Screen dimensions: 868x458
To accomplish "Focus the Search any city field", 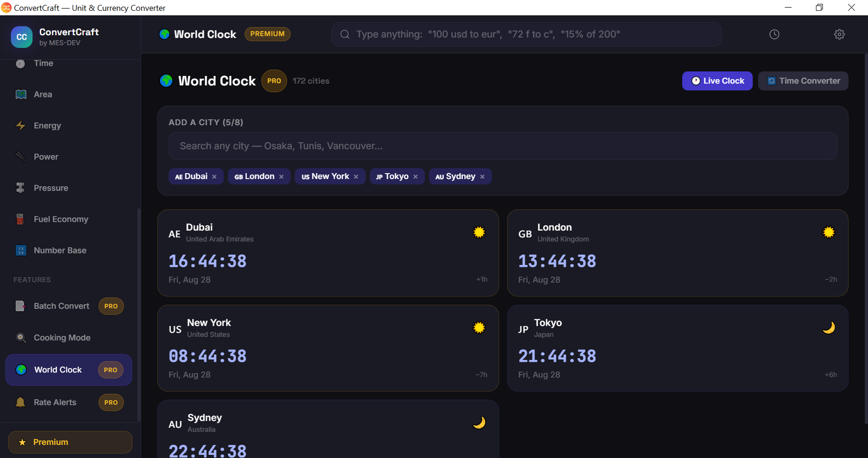I will pyautogui.click(x=502, y=146).
